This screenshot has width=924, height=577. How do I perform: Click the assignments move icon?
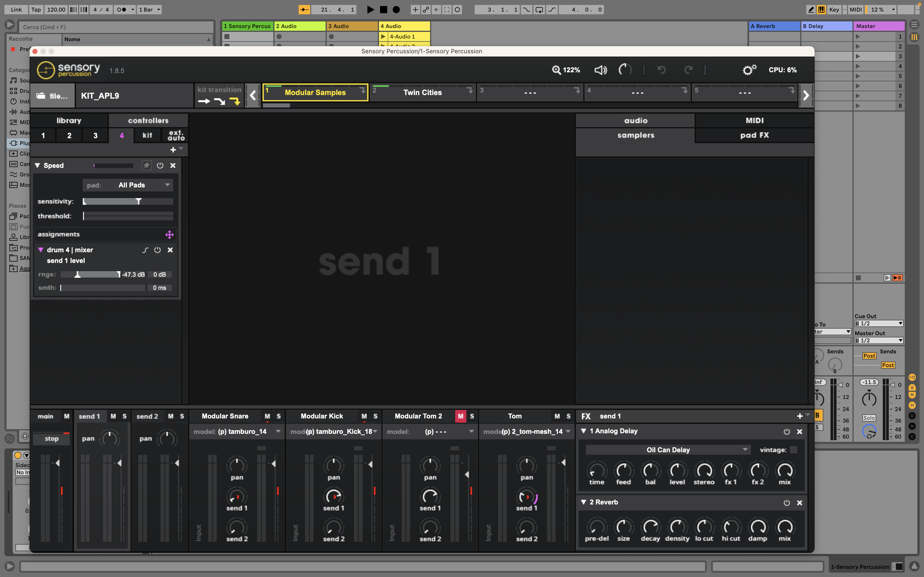click(169, 235)
